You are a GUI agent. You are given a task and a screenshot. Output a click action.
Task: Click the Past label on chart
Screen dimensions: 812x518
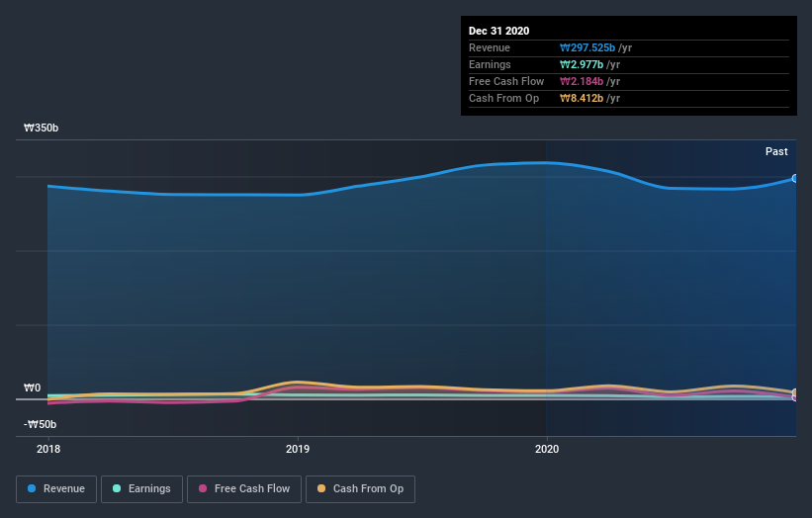776,151
